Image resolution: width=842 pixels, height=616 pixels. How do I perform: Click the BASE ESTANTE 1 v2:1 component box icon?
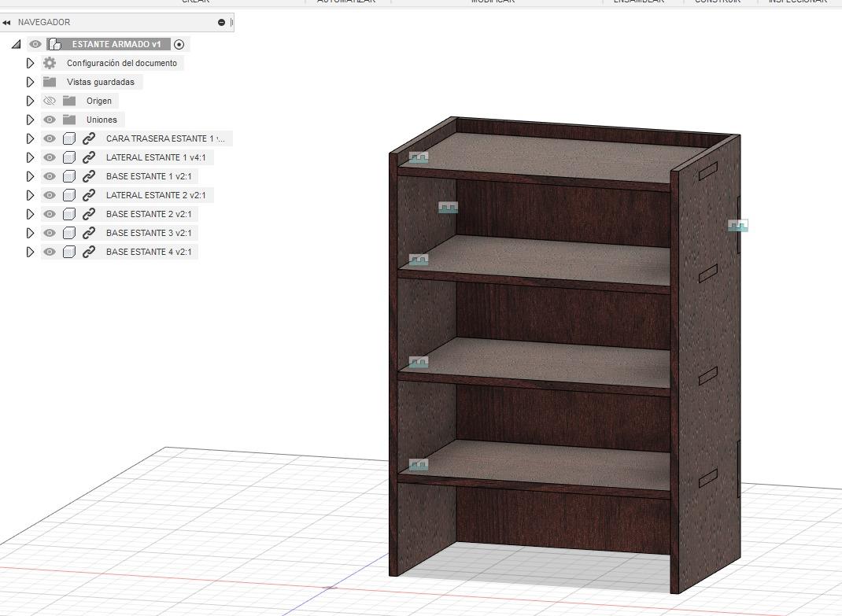(68, 176)
